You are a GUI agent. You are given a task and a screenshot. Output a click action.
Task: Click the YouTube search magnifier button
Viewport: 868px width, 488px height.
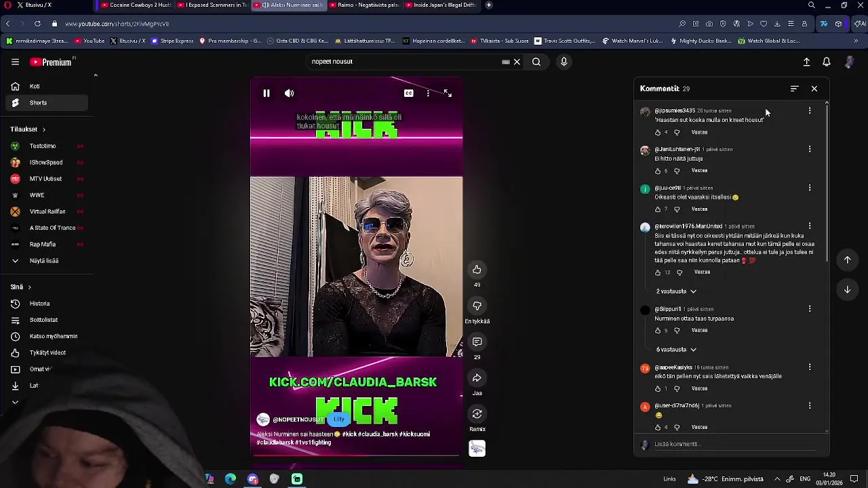coord(536,62)
